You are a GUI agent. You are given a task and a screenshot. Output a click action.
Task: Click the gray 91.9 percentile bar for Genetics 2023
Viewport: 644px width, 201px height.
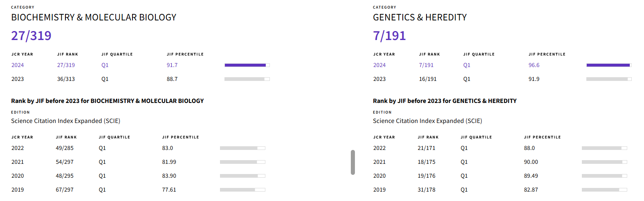point(608,79)
